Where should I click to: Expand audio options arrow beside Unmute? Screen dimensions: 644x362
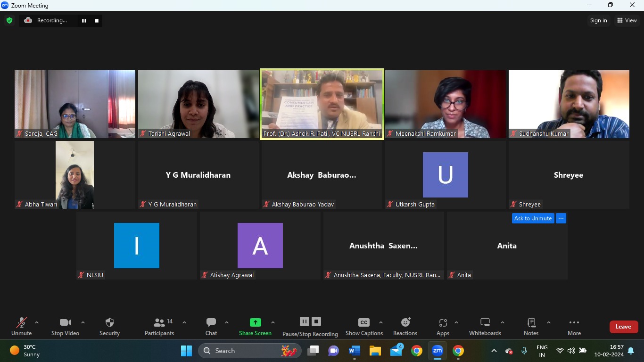tap(37, 323)
